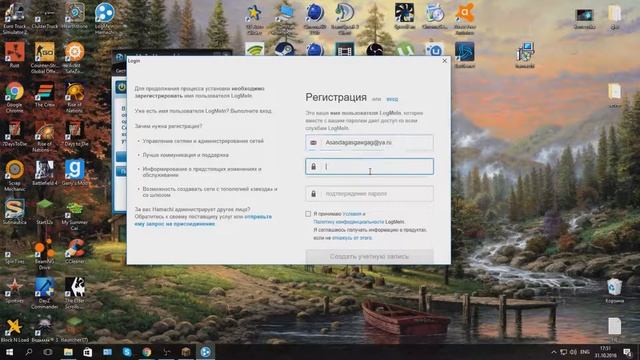Open the volume tray icon
This screenshot has height=360, width=640.
click(573, 352)
